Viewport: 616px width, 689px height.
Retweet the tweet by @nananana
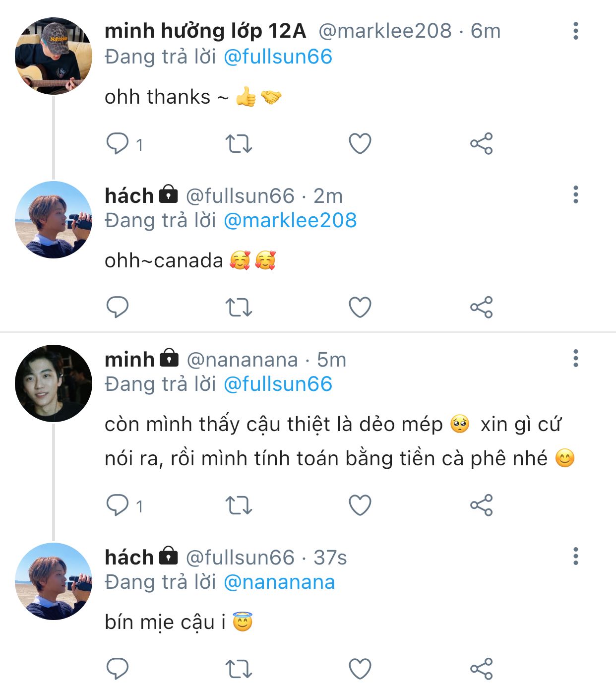239,505
